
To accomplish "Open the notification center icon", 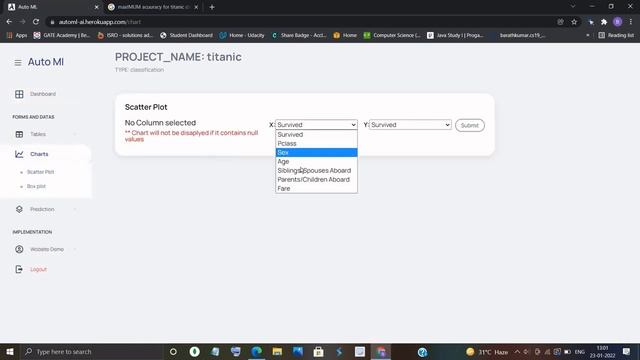I will click(627, 351).
